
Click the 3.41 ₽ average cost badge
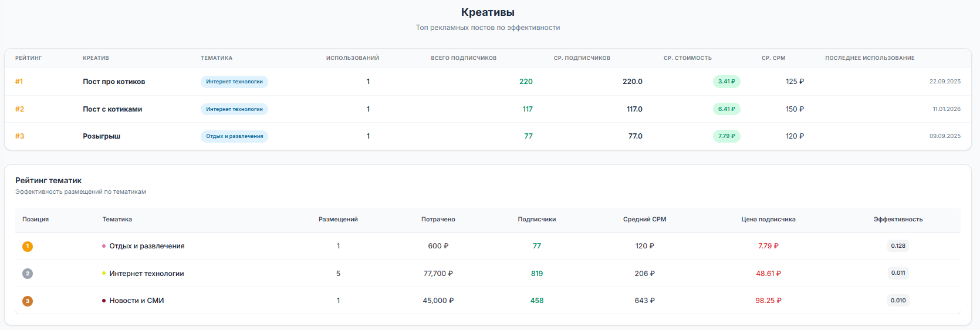[x=726, y=82]
